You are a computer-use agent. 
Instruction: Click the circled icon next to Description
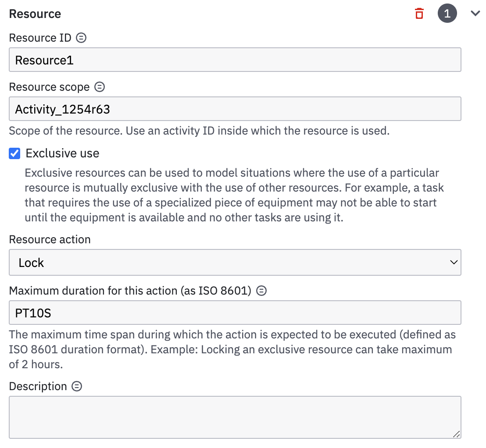click(x=77, y=386)
